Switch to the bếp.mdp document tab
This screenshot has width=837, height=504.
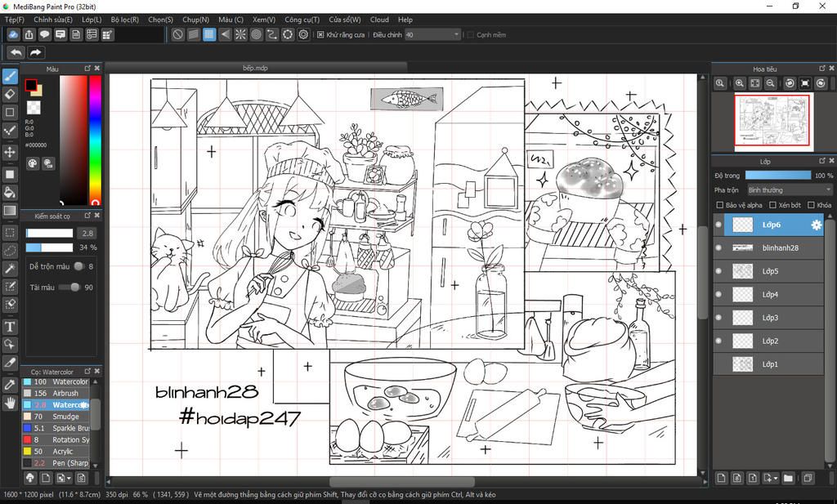(255, 68)
